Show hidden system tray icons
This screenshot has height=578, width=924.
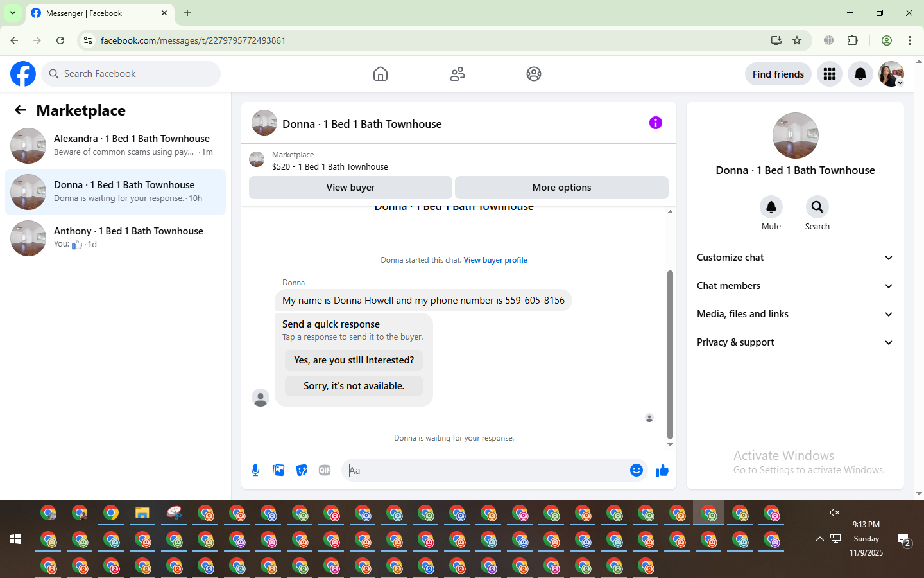(x=819, y=539)
